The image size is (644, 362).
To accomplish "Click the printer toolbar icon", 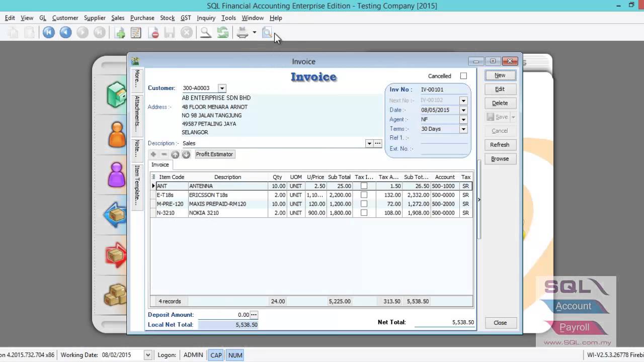I will (243, 33).
